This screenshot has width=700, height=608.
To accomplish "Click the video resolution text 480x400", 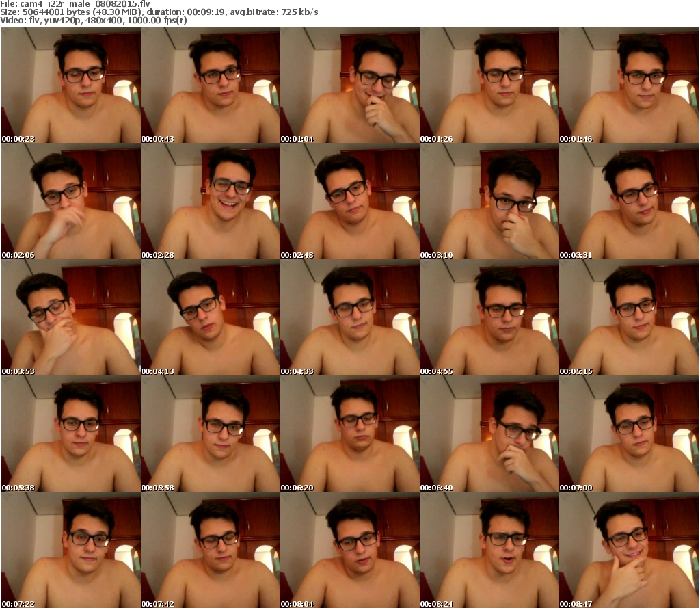I will [x=105, y=20].
